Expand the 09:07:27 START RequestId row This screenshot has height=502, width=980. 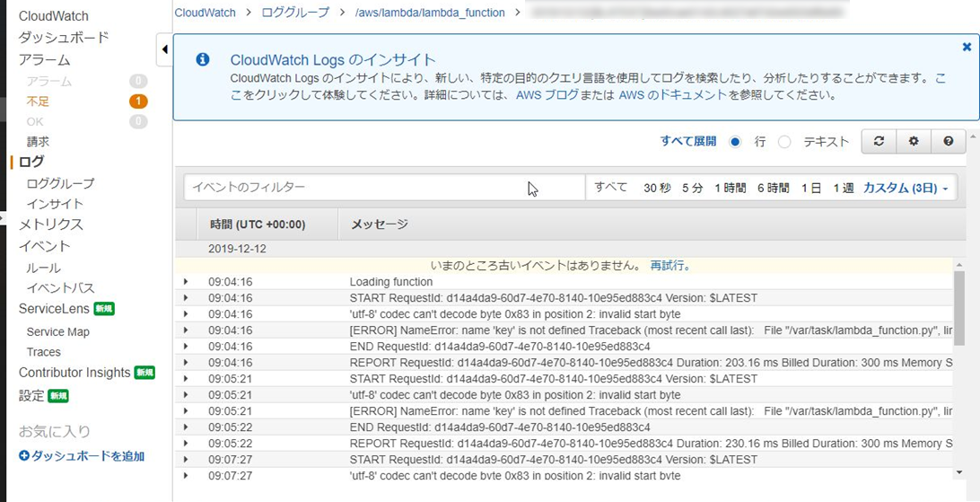[x=186, y=460]
